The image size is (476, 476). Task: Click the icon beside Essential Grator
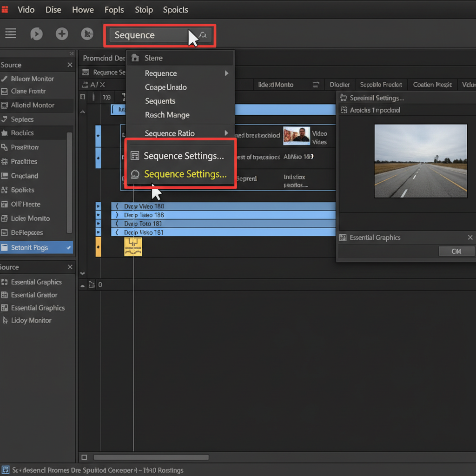click(x=4, y=295)
